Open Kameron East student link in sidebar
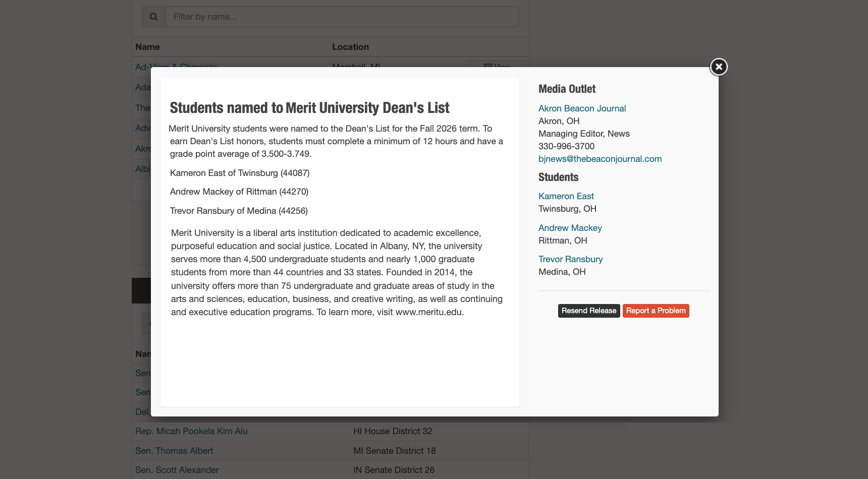Image resolution: width=868 pixels, height=479 pixels. [x=566, y=196]
